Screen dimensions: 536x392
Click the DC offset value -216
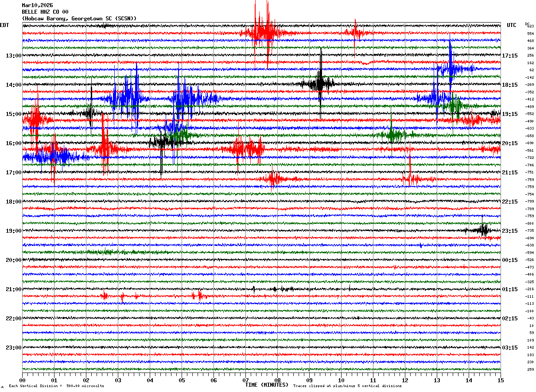click(x=530, y=289)
